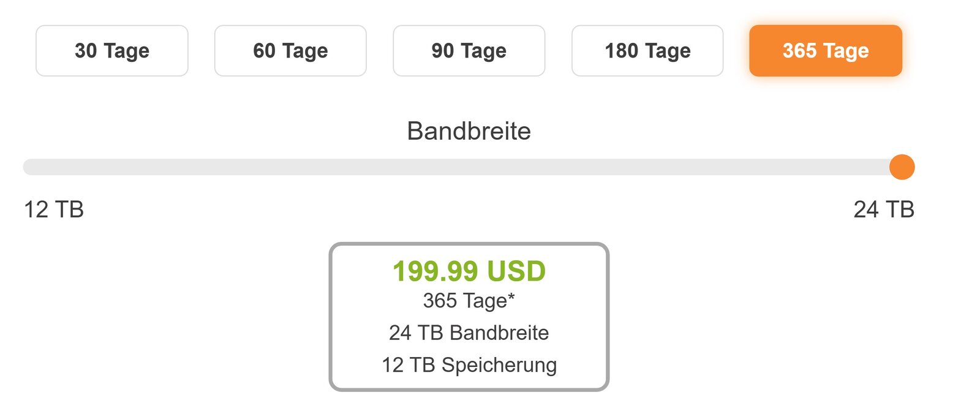
Task: Click the 24 TB maximum label below slider
Action: pyautogui.click(x=884, y=209)
